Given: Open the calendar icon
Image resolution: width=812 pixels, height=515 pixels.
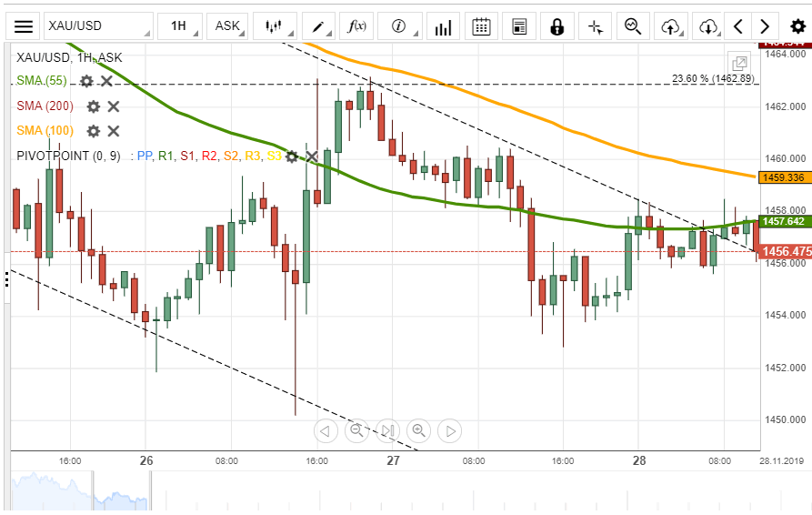Looking at the screenshot, I should [x=482, y=25].
